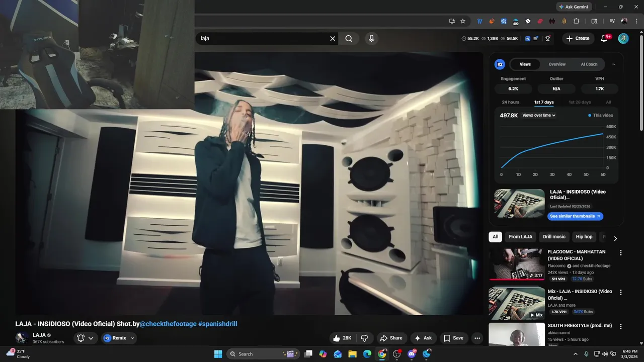
Task: Open the Windows Start menu
Action: (218, 354)
